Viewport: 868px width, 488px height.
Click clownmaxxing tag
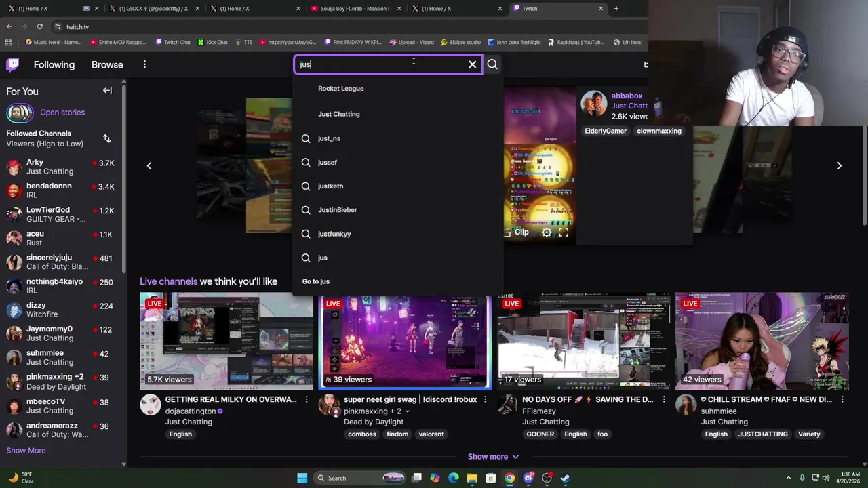[659, 131]
